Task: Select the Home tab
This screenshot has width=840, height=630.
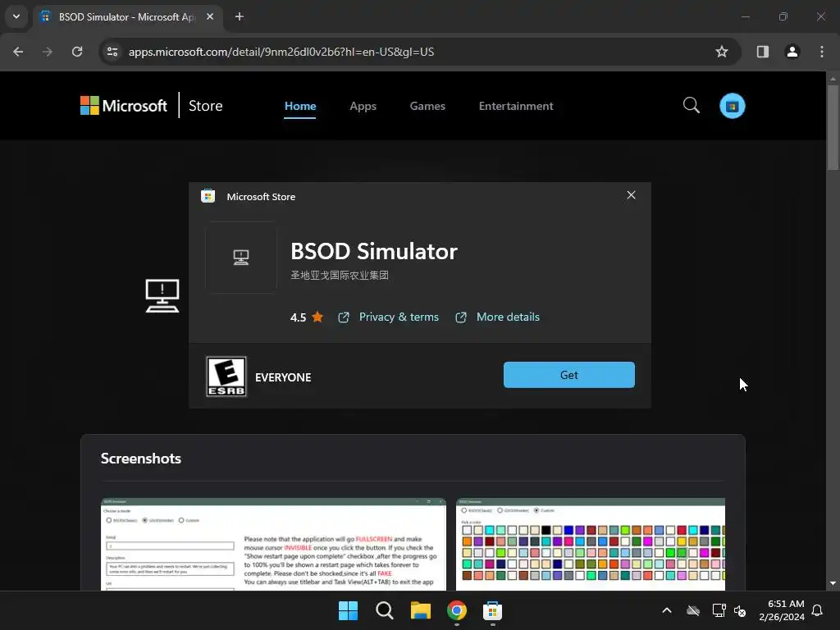Action: 300,106
